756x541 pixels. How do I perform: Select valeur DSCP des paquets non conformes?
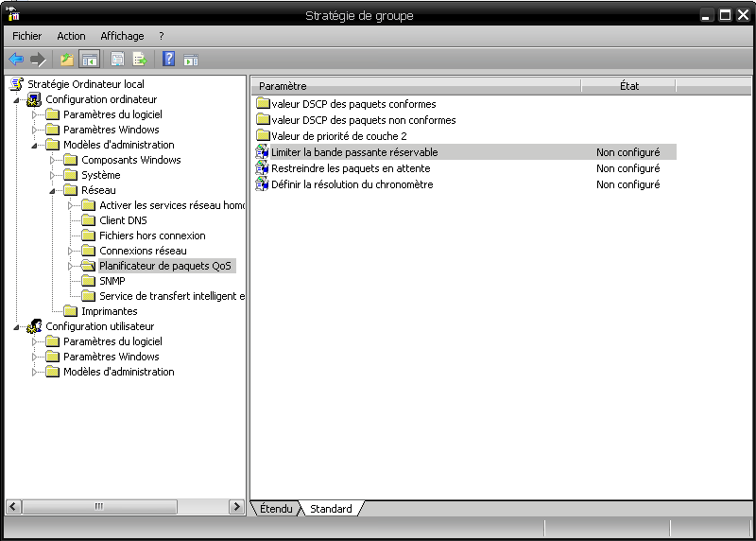pyautogui.click(x=364, y=120)
